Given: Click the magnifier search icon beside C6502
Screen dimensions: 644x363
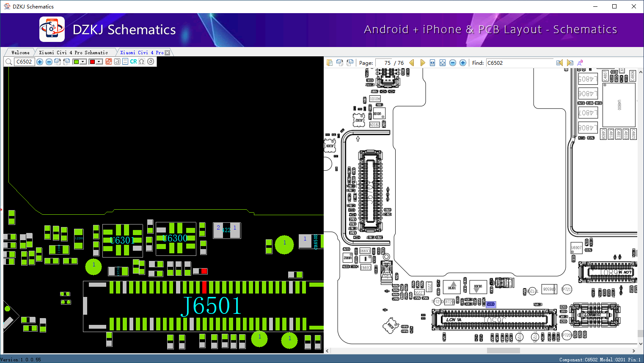Looking at the screenshot, I should click(x=8, y=62).
